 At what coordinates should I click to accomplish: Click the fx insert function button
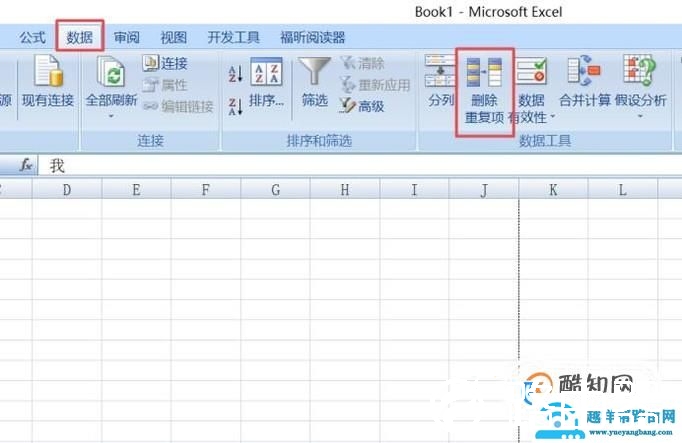(x=26, y=165)
